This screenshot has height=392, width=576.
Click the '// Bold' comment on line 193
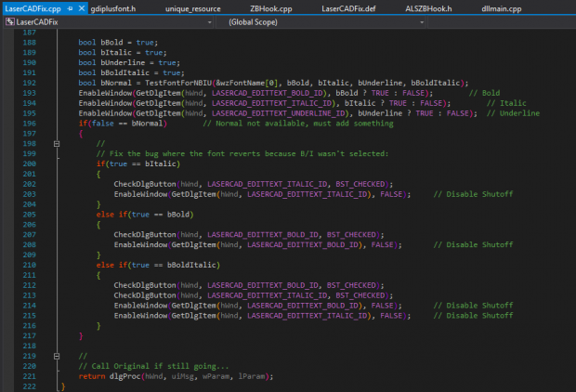[484, 93]
